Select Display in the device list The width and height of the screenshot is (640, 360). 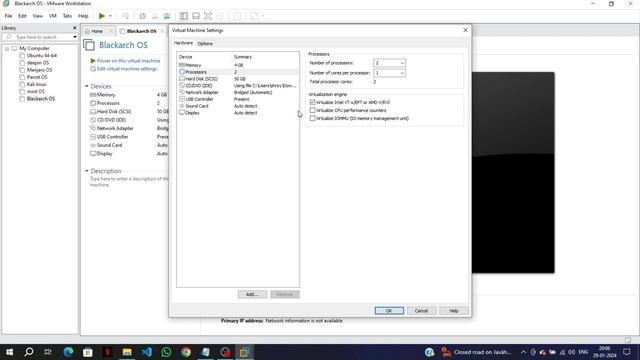pos(238,113)
